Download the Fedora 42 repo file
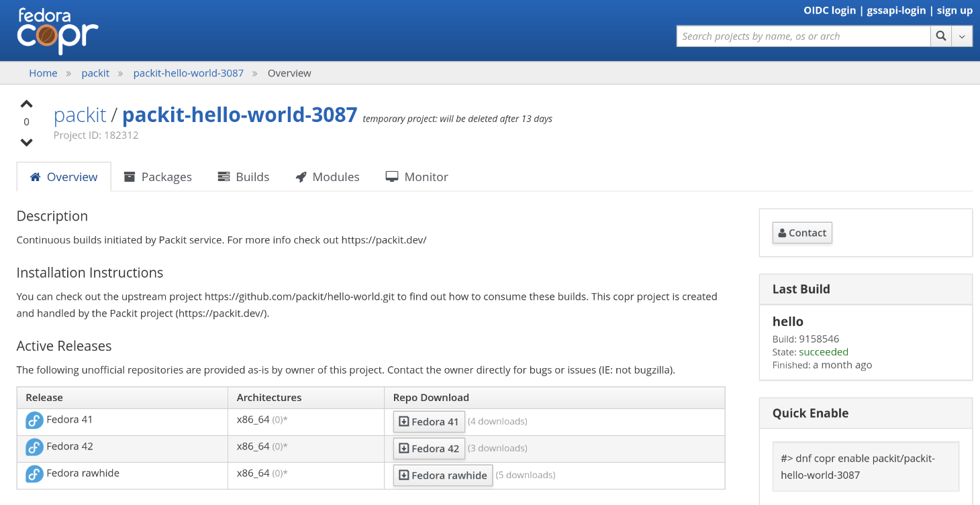The image size is (980, 505). tap(429, 449)
